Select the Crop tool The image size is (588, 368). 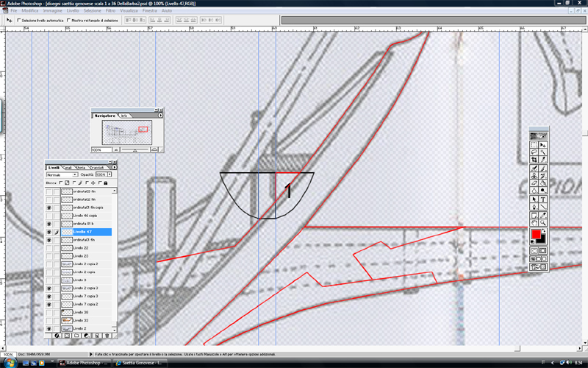click(x=534, y=160)
